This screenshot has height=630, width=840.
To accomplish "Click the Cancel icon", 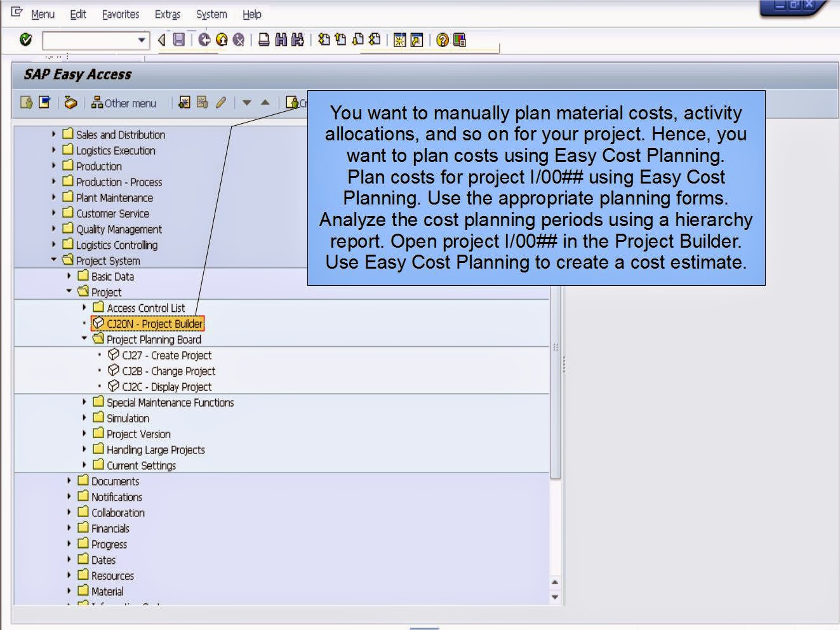I will tap(239, 40).
